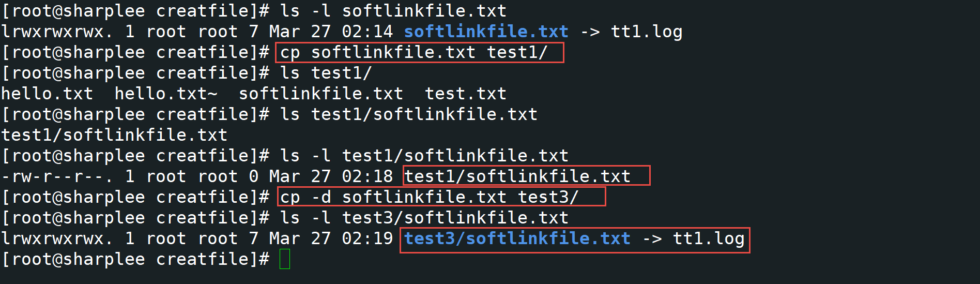Viewport: 980px width, 284px height.
Task: Click the 'ls -l test3/softlinkfile.txt' command
Action: pyautogui.click(x=424, y=218)
